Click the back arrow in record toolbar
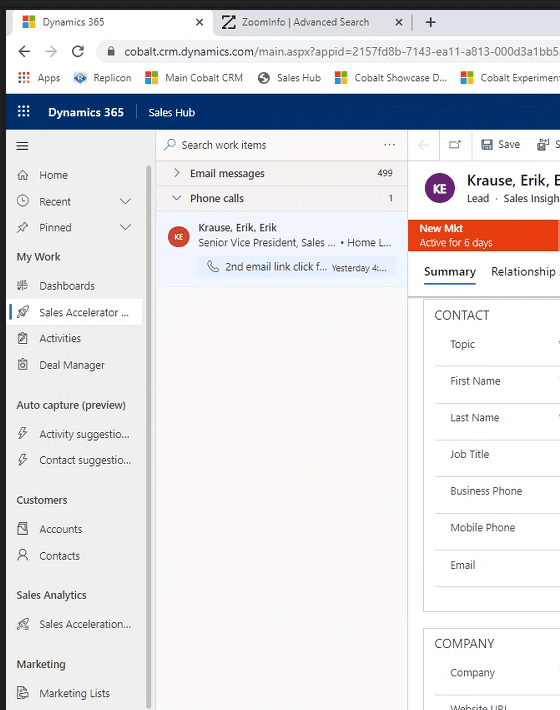 [x=424, y=145]
